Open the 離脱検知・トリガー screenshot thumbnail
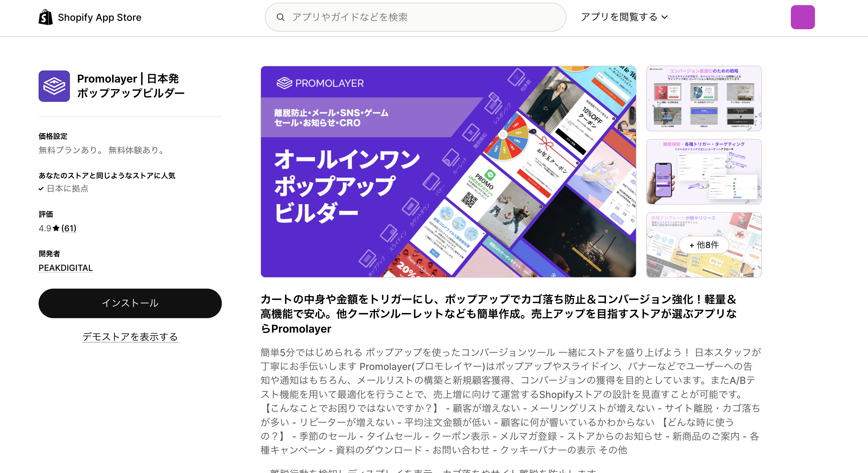This screenshot has width=868, height=473. [x=703, y=172]
